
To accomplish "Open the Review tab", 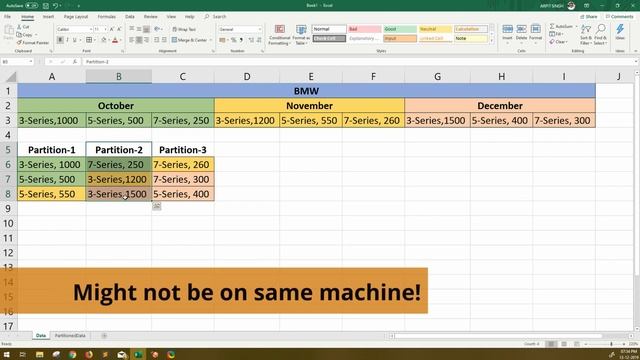I will pos(151,17).
